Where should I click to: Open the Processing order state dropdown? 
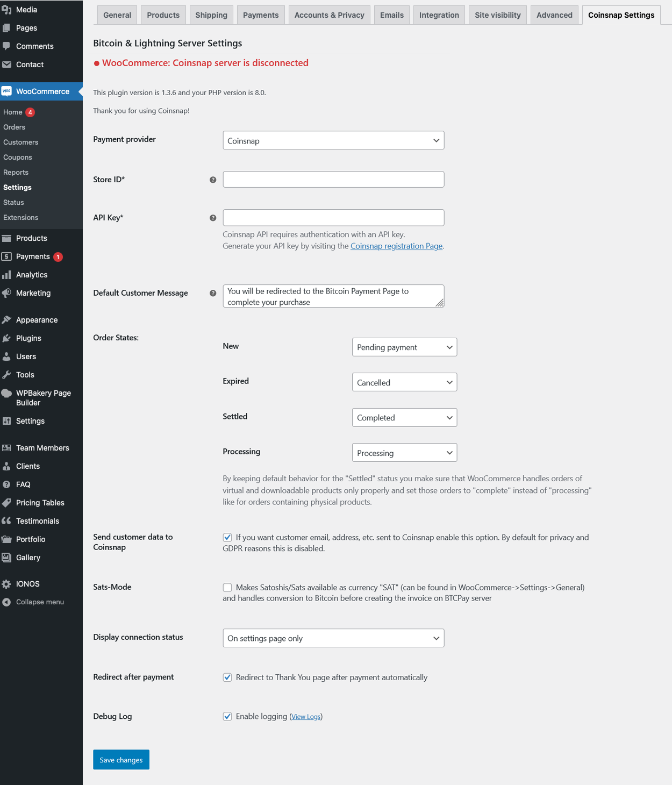click(404, 453)
